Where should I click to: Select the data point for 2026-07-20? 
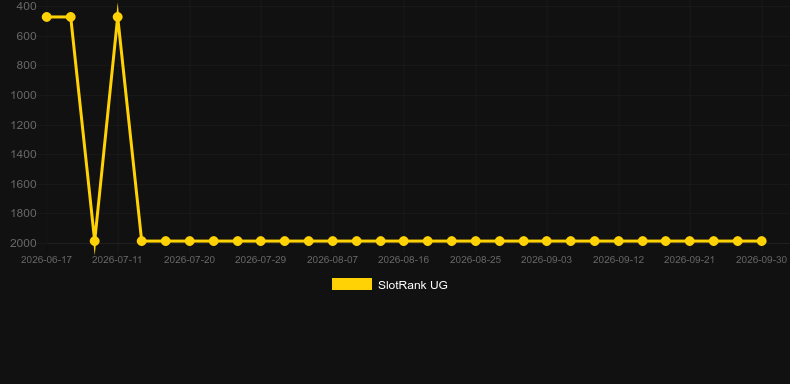pos(189,241)
